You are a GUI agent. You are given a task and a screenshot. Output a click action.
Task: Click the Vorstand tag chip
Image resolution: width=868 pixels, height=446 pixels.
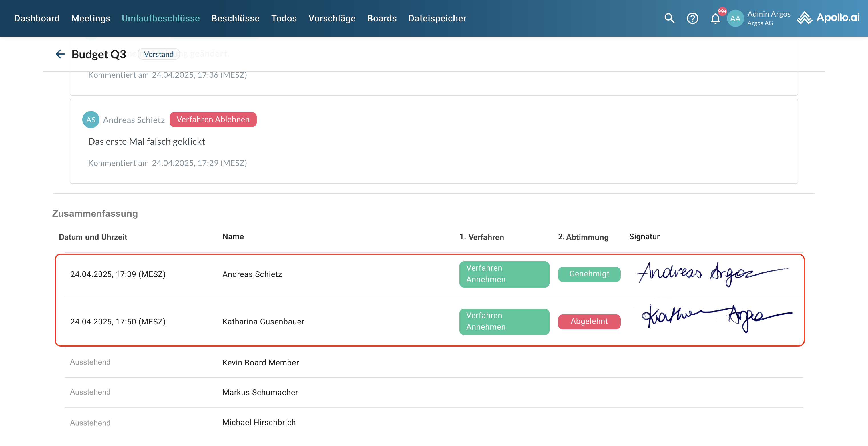pos(159,54)
